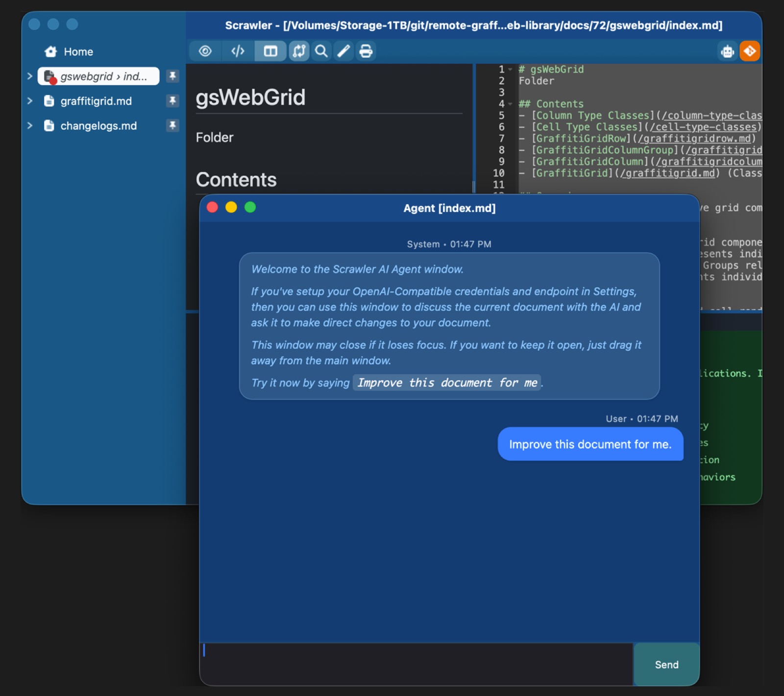Switch to source code view
784x696 pixels.
pyautogui.click(x=238, y=51)
